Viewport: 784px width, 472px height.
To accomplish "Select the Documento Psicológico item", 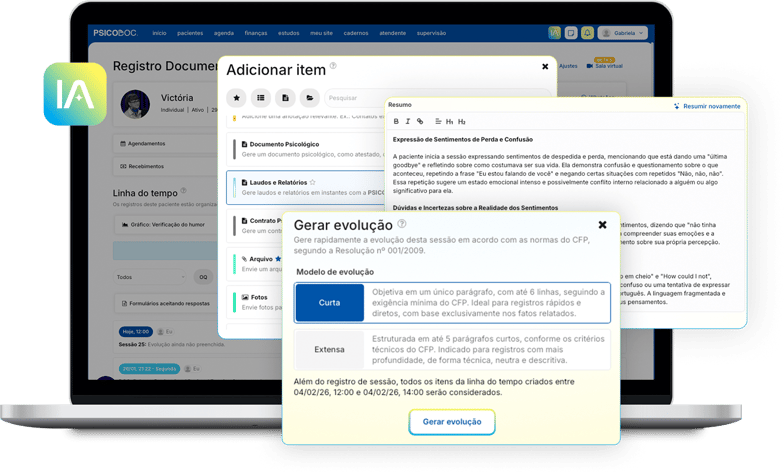I will [x=305, y=149].
